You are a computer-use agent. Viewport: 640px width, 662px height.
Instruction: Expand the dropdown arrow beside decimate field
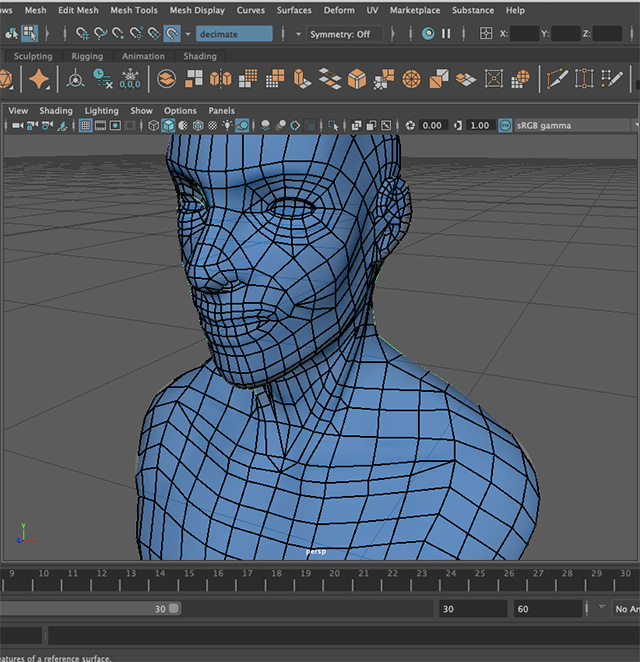point(187,34)
